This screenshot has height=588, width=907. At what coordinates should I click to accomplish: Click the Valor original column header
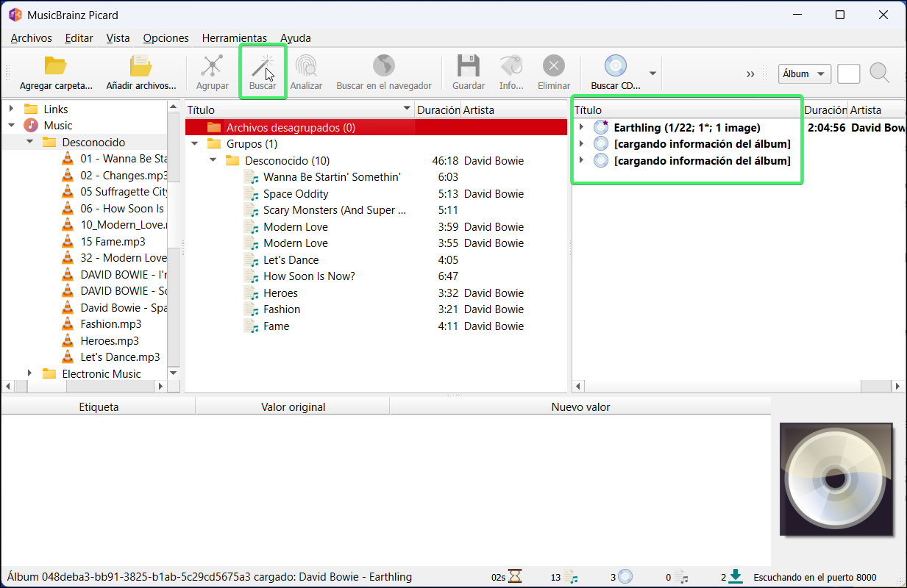pyautogui.click(x=293, y=406)
